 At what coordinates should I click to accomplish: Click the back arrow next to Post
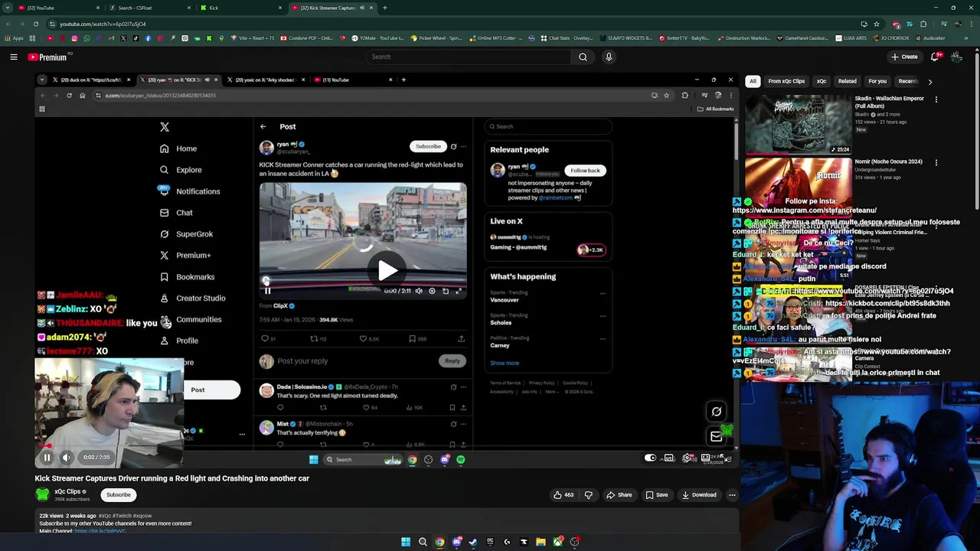coord(263,127)
